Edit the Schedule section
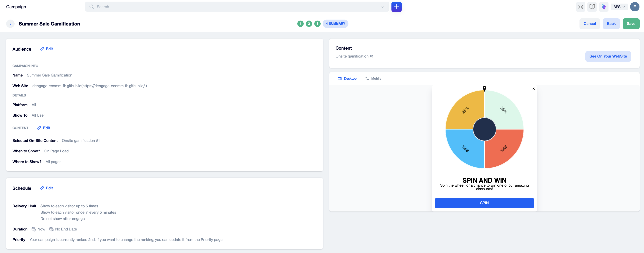Viewport: 644px width, 253px height. click(46, 188)
